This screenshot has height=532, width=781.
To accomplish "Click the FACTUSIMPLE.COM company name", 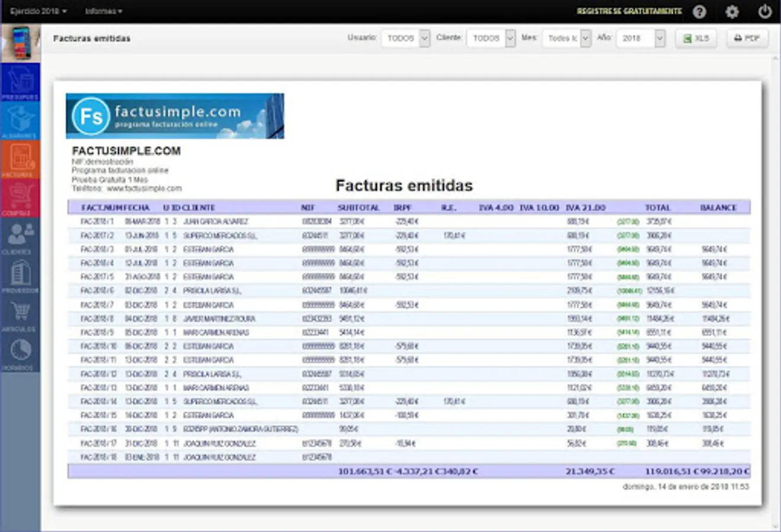I will [x=126, y=151].
